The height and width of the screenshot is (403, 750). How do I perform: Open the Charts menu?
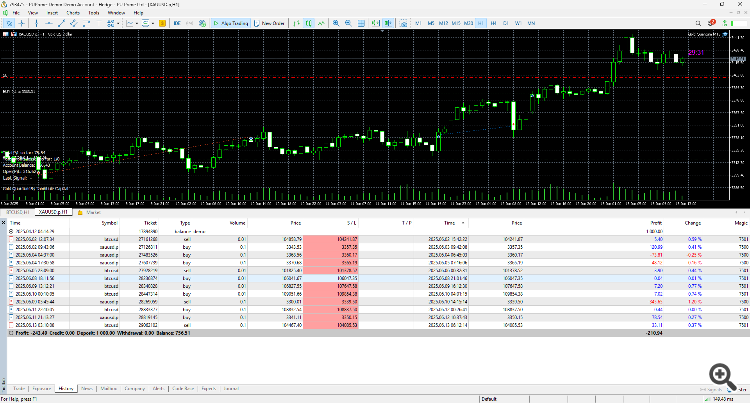click(x=73, y=13)
